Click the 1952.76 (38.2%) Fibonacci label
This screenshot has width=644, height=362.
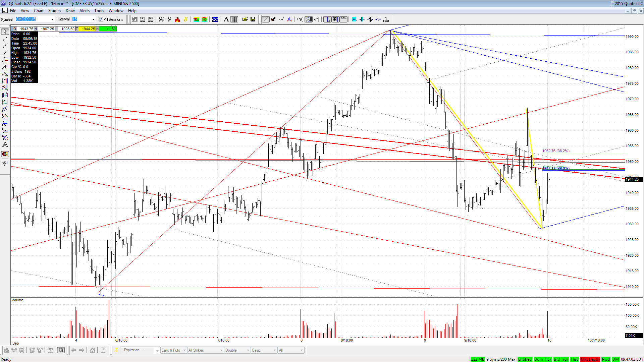[x=556, y=151]
